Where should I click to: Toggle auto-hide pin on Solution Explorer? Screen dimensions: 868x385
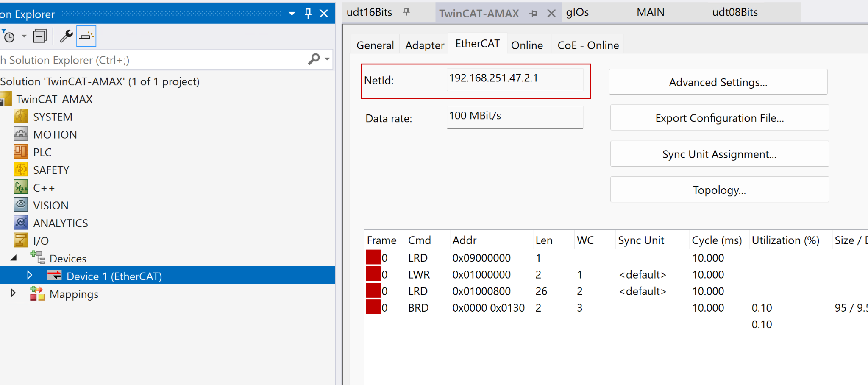click(308, 14)
